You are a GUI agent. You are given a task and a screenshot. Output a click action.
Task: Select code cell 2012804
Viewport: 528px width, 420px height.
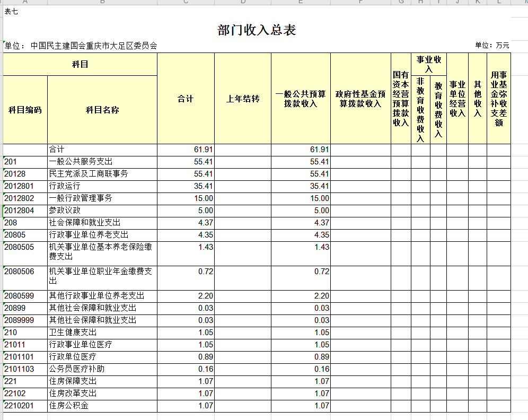[25, 211]
